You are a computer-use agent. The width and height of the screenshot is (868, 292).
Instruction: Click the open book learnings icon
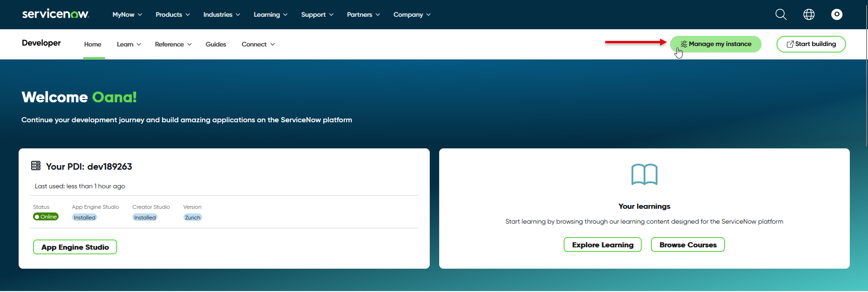(644, 175)
